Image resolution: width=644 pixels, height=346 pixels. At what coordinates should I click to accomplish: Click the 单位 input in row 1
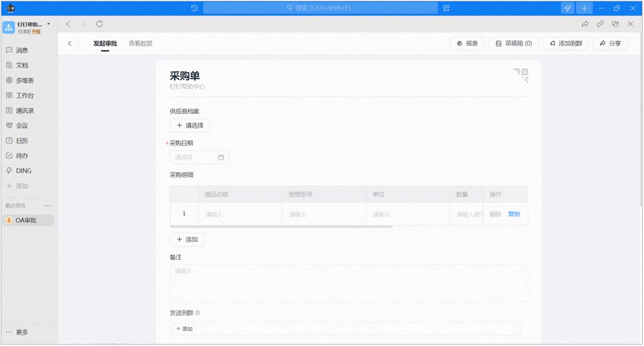pos(408,214)
